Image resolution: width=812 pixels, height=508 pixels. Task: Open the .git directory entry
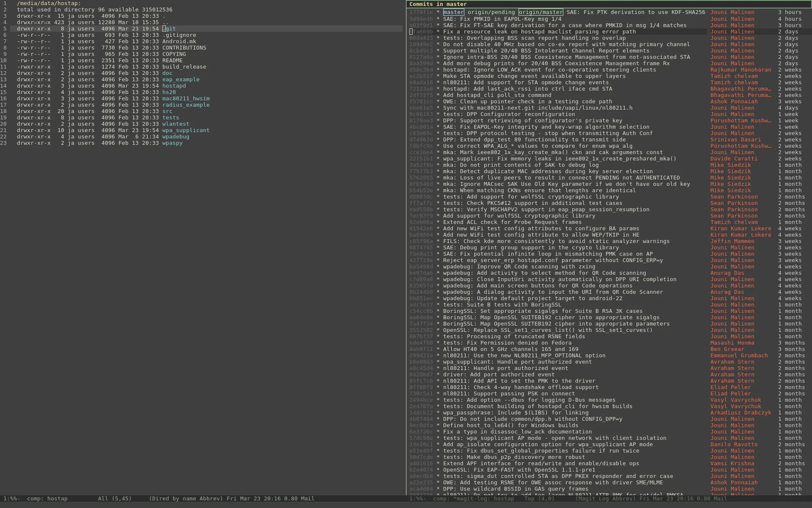click(169, 29)
